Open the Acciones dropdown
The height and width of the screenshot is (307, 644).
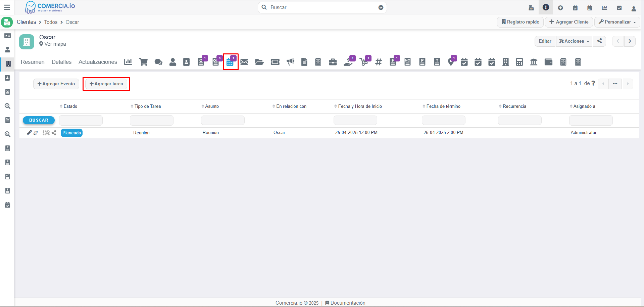coord(574,41)
